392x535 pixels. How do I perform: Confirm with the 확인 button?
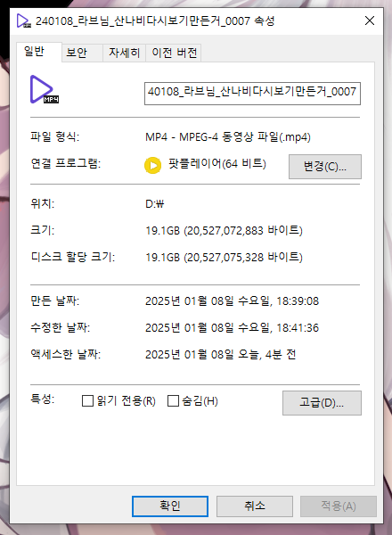point(170,506)
